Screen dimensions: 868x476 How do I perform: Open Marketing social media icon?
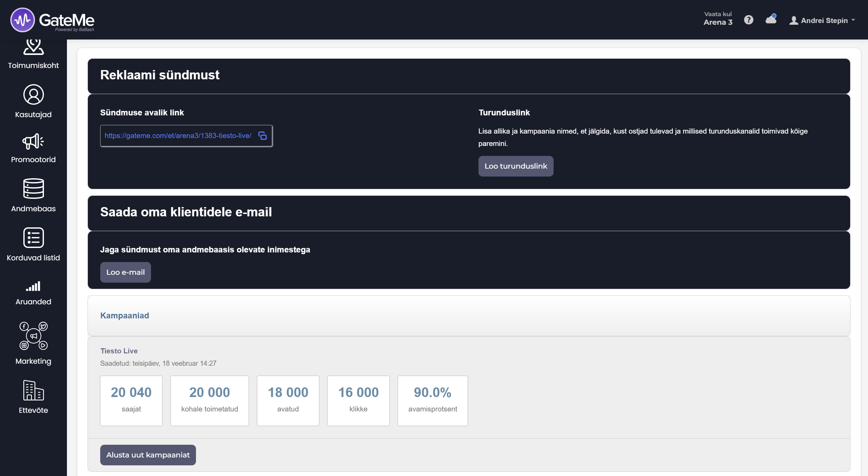(x=33, y=336)
